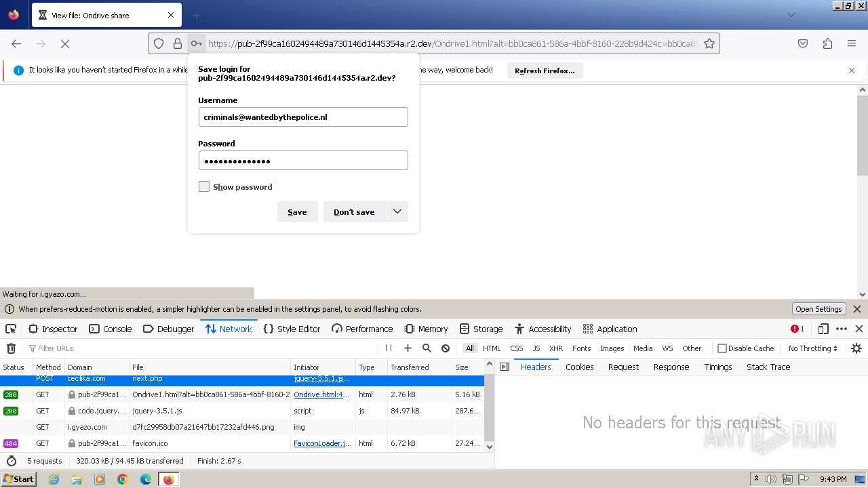868x488 pixels.
Task: Select the Timings details tab
Action: coord(718,367)
